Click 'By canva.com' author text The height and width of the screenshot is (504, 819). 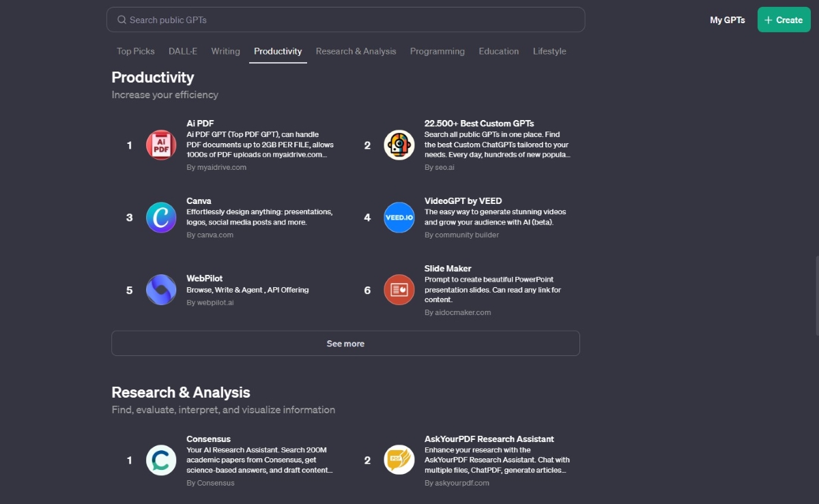210,235
